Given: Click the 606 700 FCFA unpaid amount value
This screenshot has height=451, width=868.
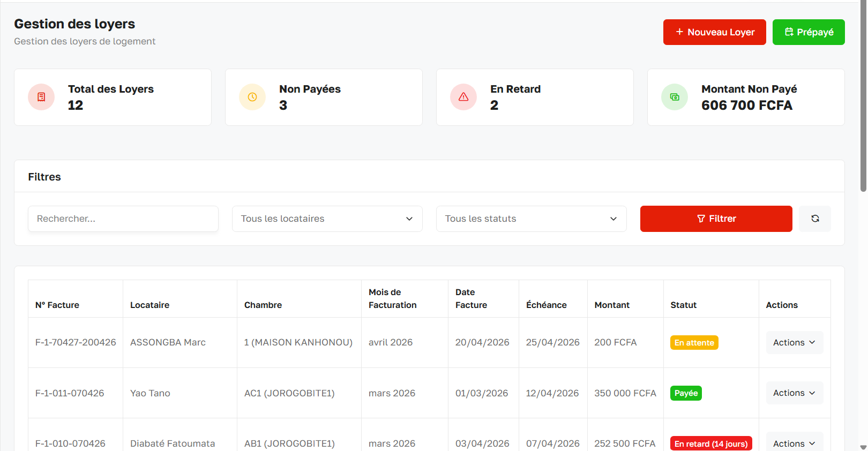Looking at the screenshot, I should (747, 106).
